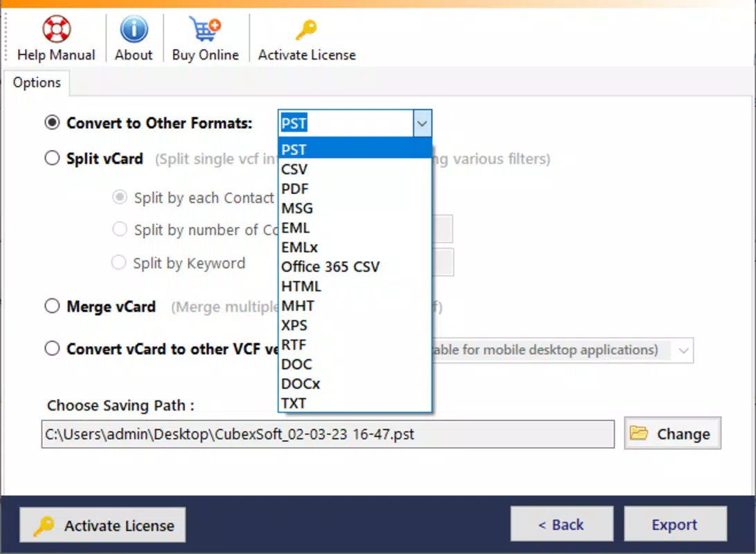
Task: Click the folder icon on Change button
Action: tap(639, 433)
